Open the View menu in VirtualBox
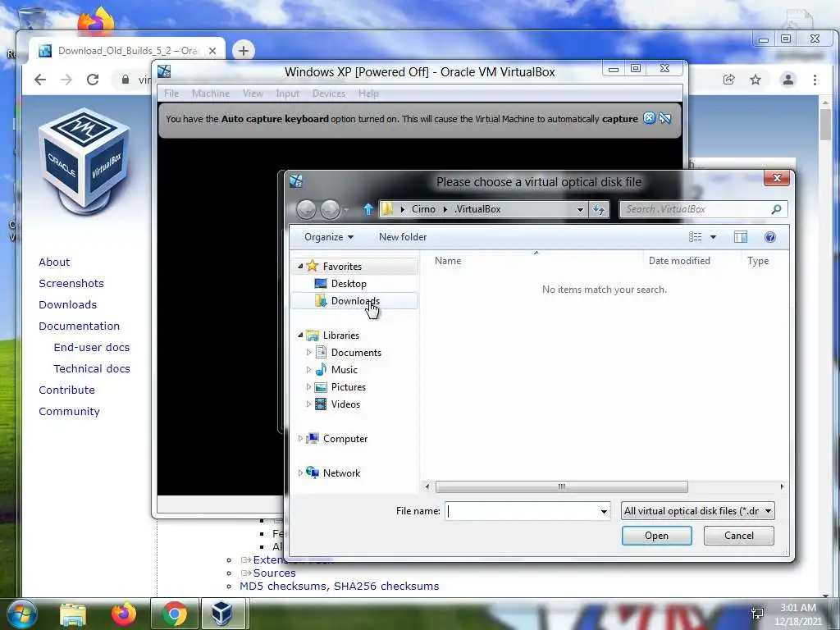This screenshot has height=630, width=840. tap(253, 94)
